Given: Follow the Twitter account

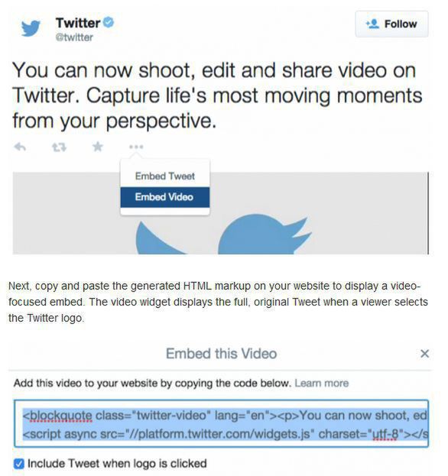Looking at the screenshot, I should click(x=392, y=24).
